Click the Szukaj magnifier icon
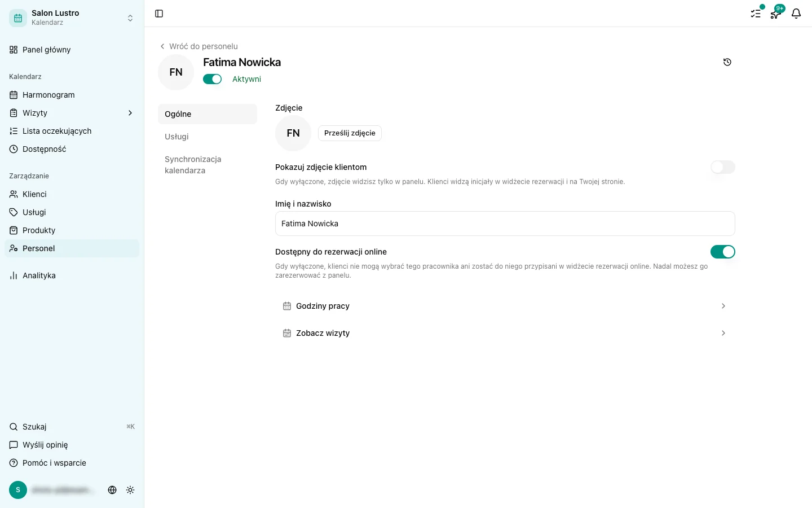Image resolution: width=812 pixels, height=508 pixels. coord(14,427)
